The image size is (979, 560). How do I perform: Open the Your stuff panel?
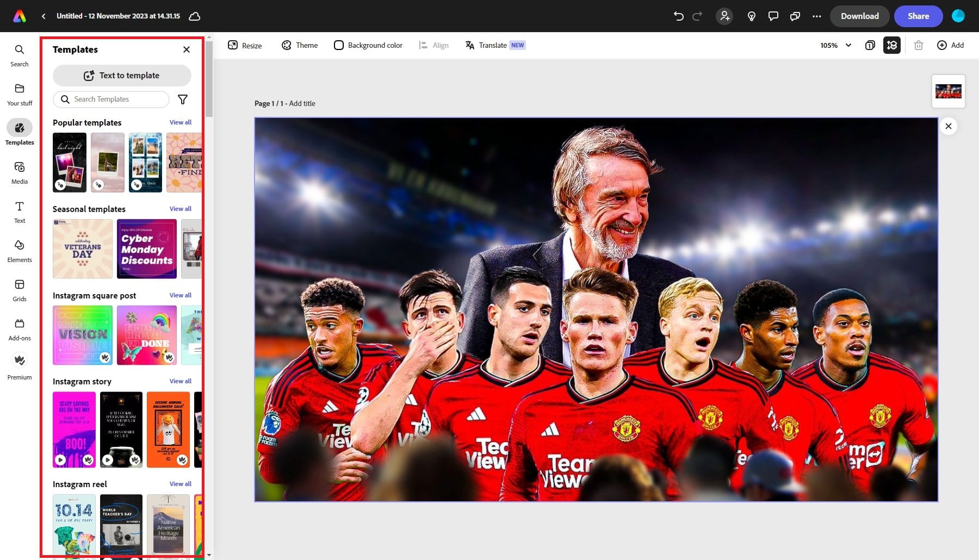click(19, 94)
